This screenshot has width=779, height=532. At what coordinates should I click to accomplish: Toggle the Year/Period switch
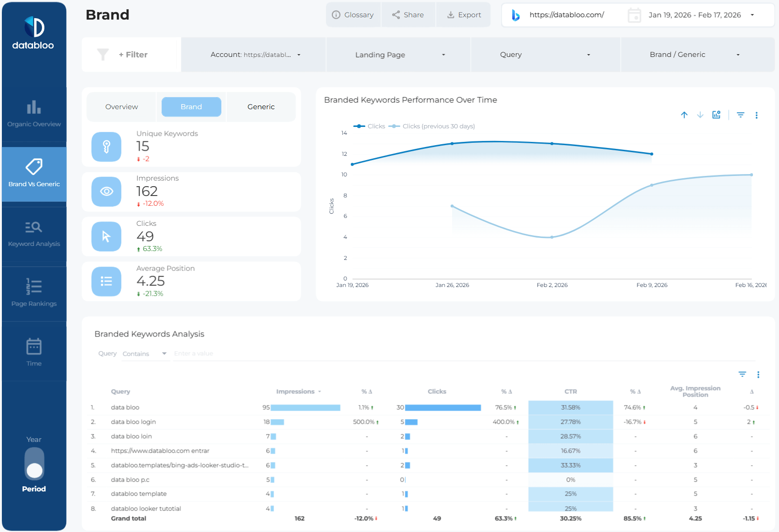click(x=34, y=463)
